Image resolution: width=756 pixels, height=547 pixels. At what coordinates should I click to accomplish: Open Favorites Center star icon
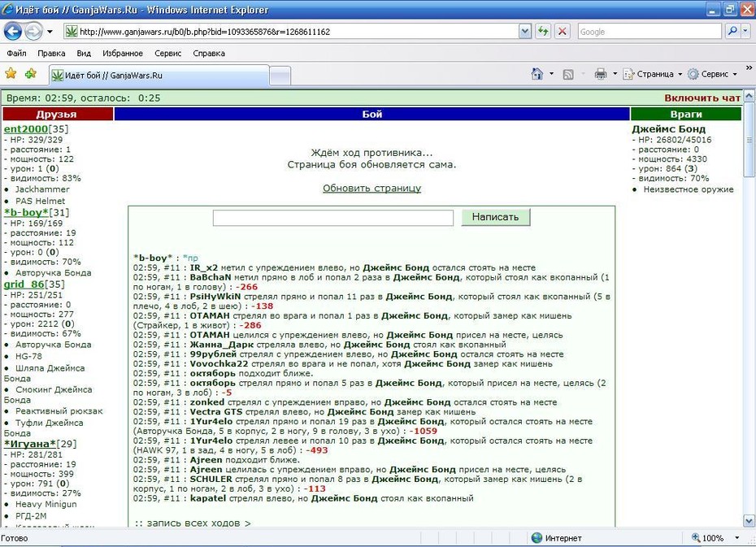click(11, 74)
